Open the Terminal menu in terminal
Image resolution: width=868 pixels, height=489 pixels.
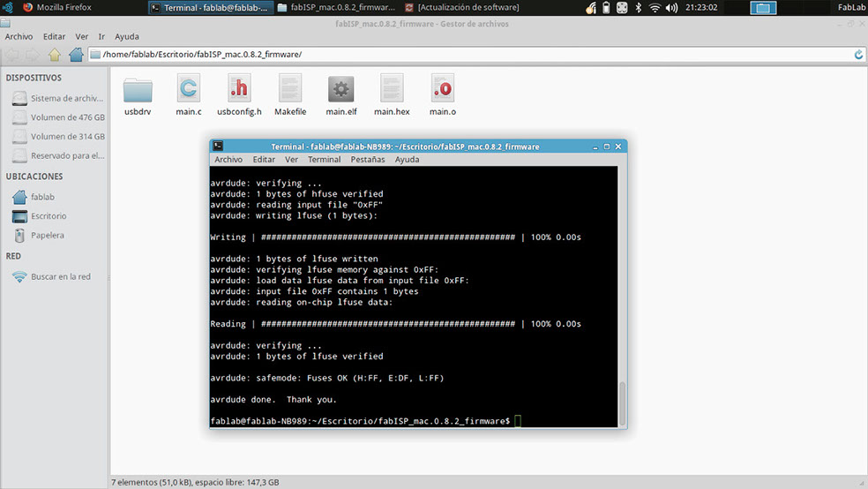[x=325, y=160]
